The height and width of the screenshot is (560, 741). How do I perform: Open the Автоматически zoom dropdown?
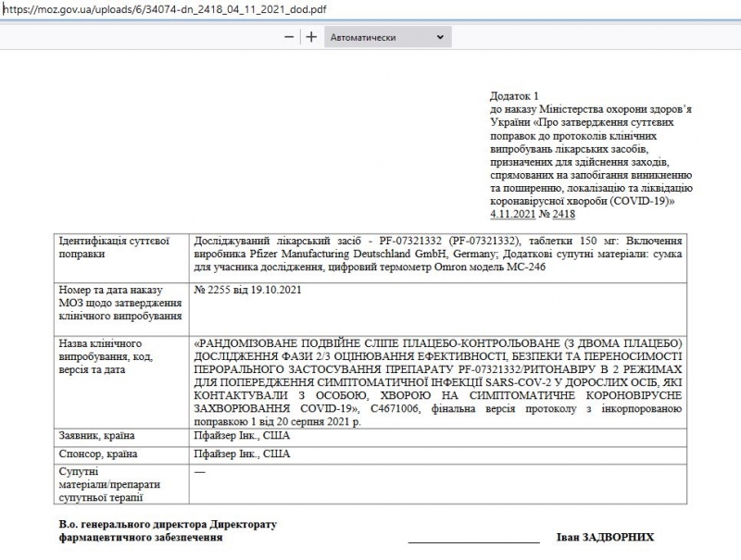coord(388,37)
